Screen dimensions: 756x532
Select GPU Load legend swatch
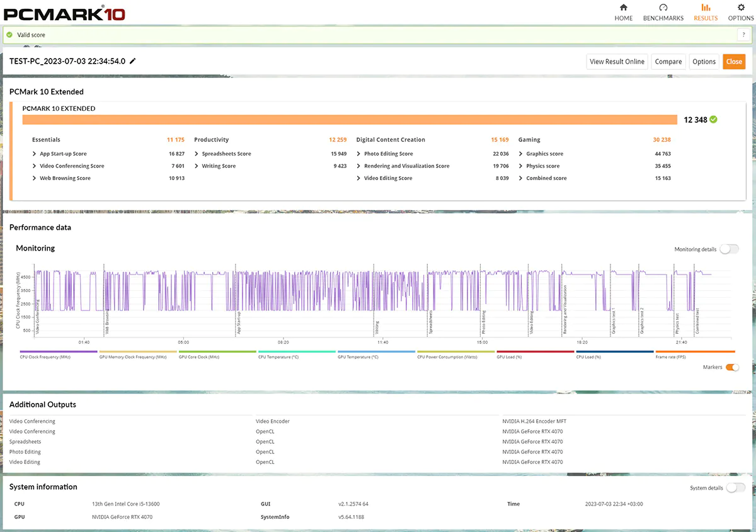pos(535,352)
